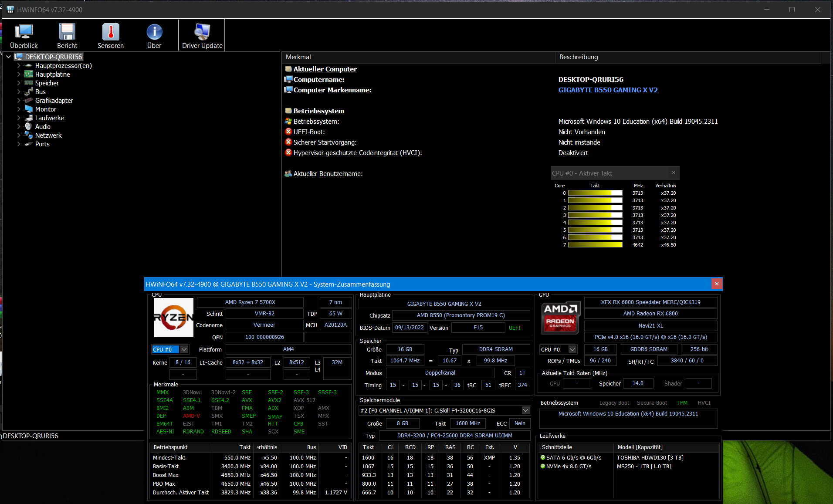Image resolution: width=833 pixels, height=504 pixels.
Task: Open the CPU #0 selector dropdown
Action: tap(184, 349)
